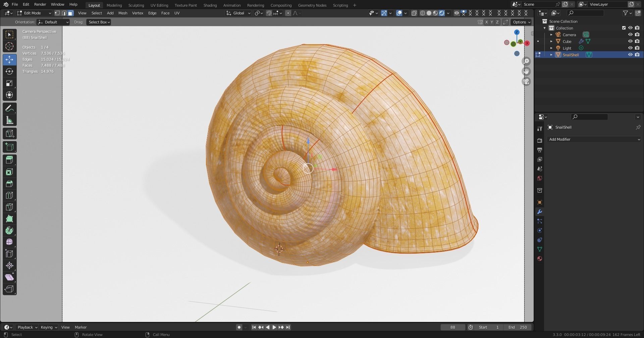The width and height of the screenshot is (644, 338).
Task: Open the Orientation Default dropdown
Action: (53, 22)
